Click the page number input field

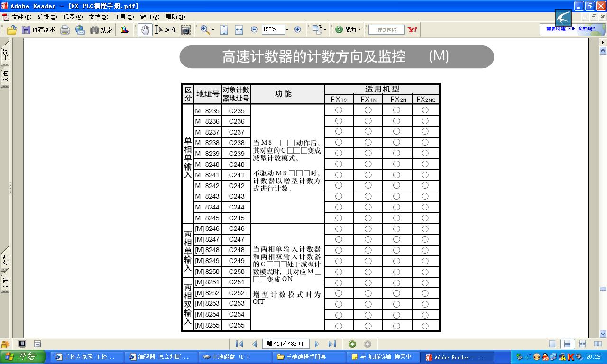[285, 344]
